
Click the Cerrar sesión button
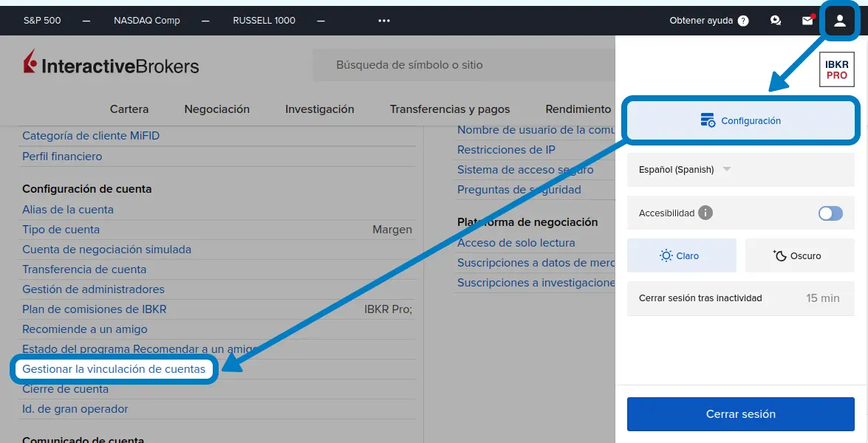[740, 414]
